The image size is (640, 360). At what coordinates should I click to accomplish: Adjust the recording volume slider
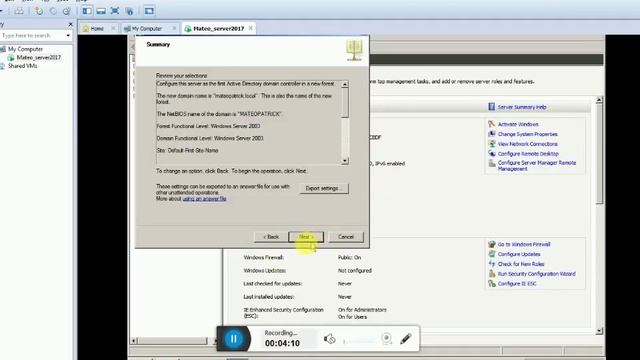coord(360,340)
